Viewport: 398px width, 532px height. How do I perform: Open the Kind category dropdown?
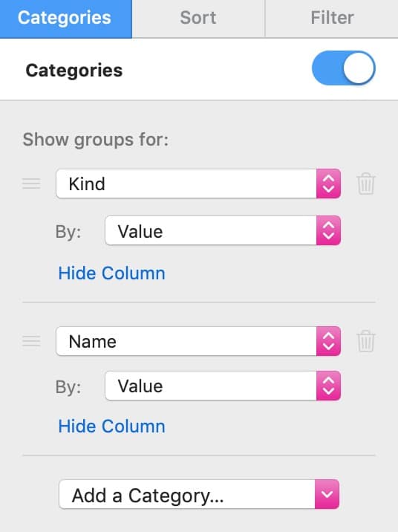(x=198, y=184)
